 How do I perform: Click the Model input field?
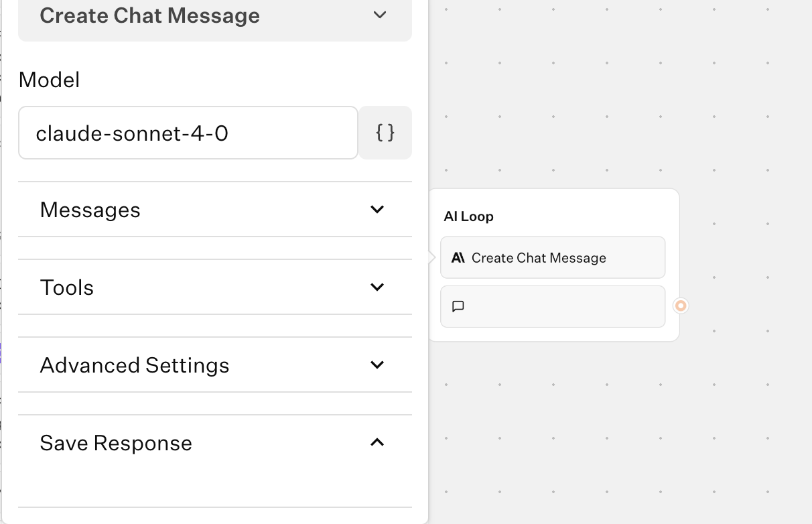click(x=188, y=133)
